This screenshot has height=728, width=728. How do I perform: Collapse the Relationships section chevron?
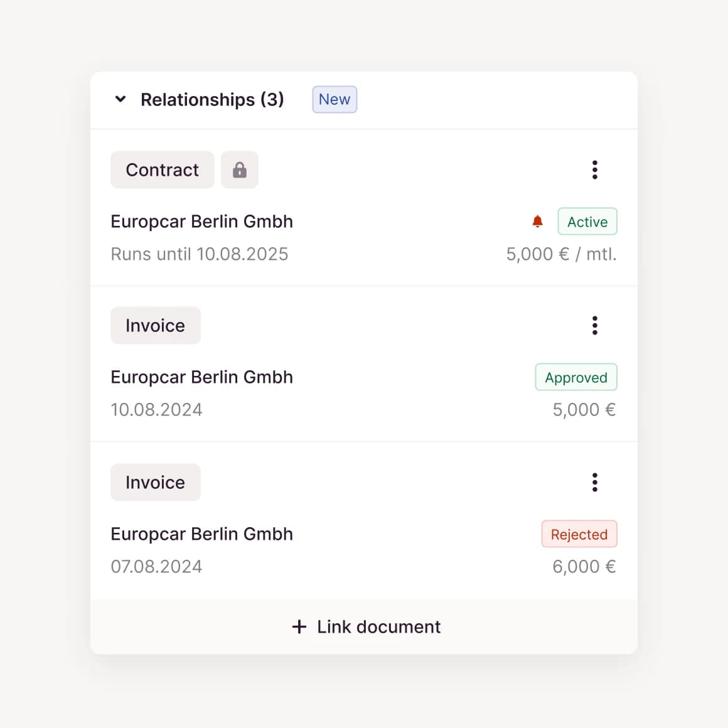[120, 99]
